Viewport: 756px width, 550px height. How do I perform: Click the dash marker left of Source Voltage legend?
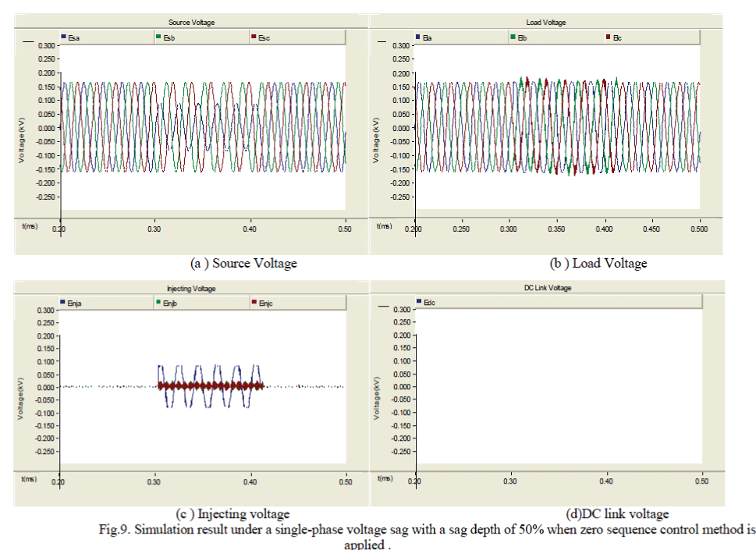(29, 41)
